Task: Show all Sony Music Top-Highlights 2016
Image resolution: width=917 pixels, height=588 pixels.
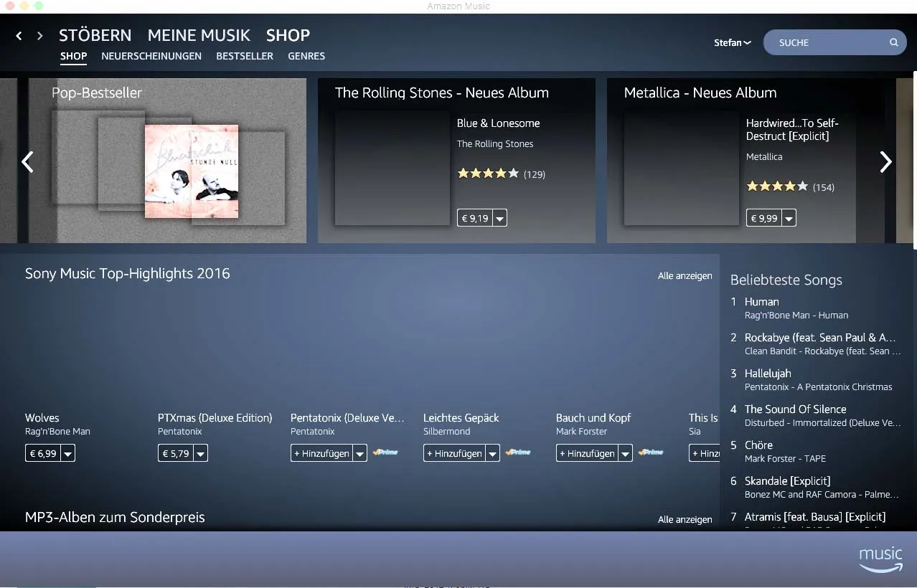Action: (685, 276)
